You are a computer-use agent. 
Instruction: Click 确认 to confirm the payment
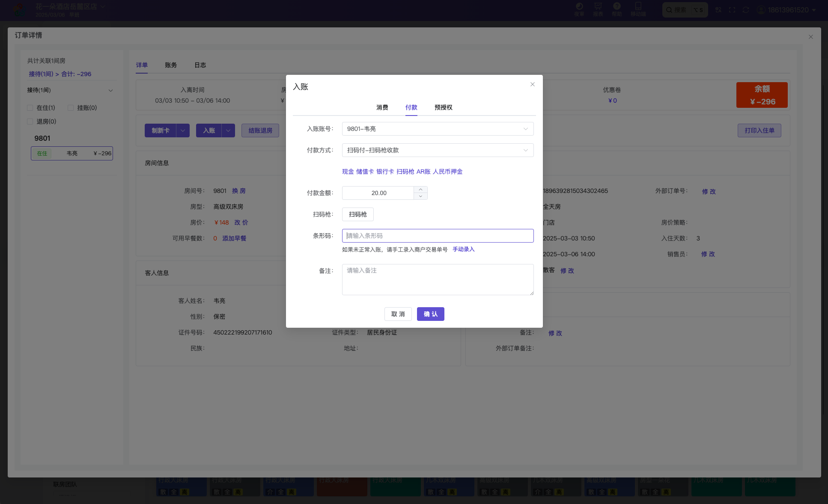point(431,314)
